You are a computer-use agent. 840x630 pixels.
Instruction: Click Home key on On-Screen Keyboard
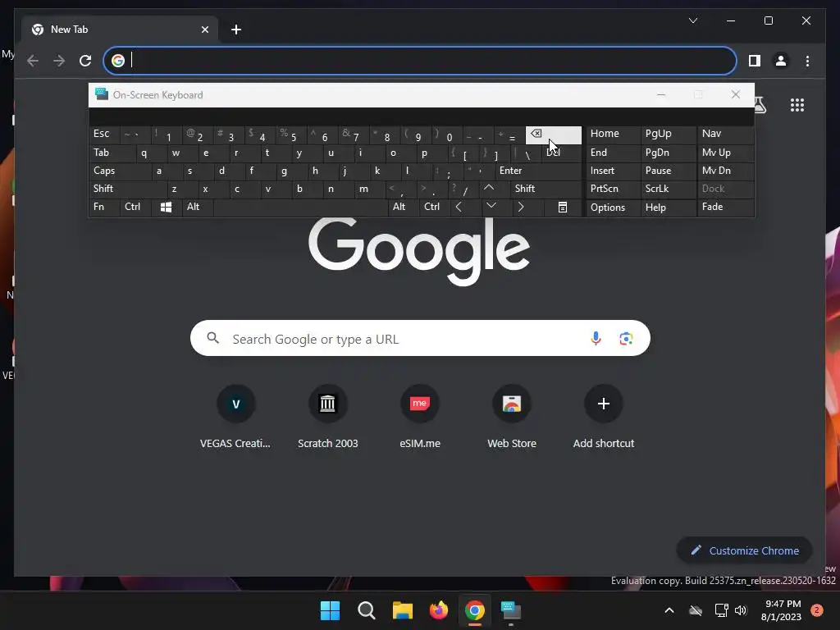pos(614,135)
